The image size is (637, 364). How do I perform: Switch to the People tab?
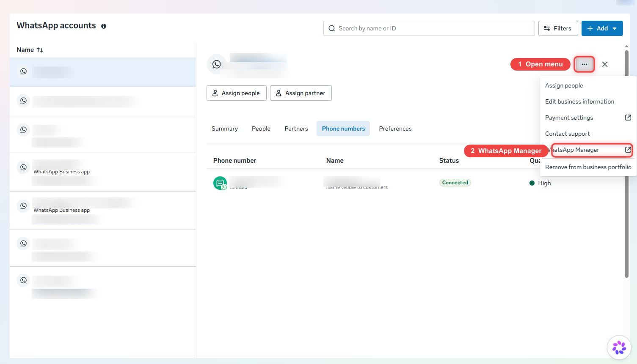pyautogui.click(x=261, y=129)
